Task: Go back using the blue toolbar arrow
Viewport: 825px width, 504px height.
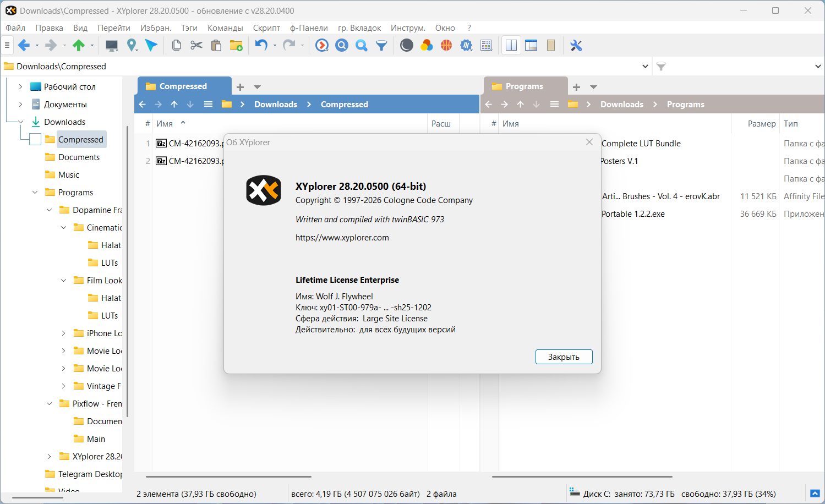Action: tap(24, 46)
